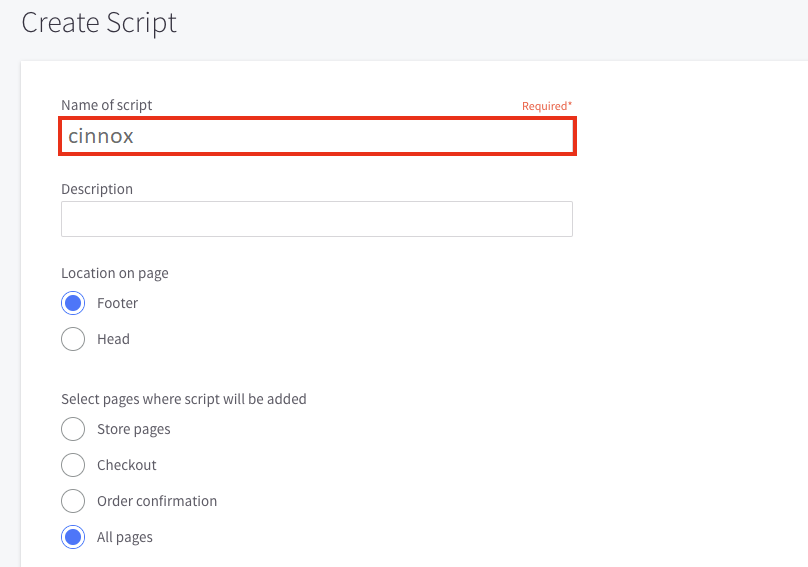808x567 pixels.
Task: Click the Order confirmation label text
Action: point(157,501)
